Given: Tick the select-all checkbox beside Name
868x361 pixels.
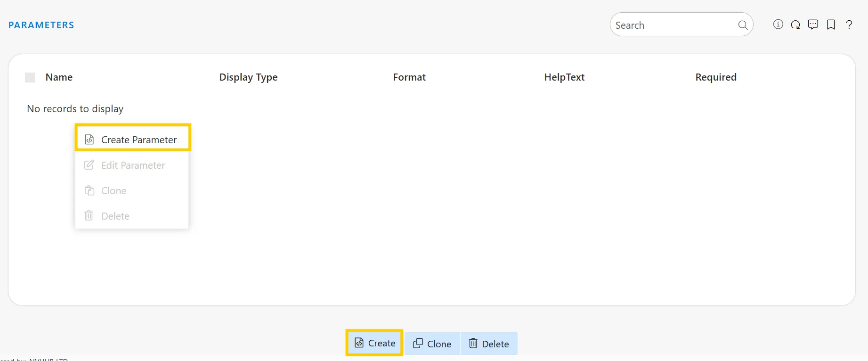Looking at the screenshot, I should [x=30, y=77].
